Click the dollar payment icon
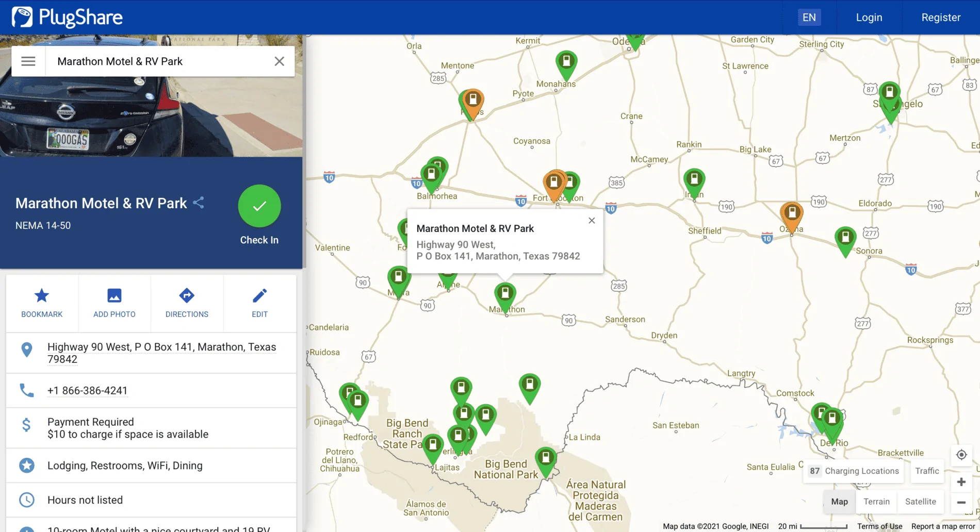The height and width of the screenshot is (532, 980). click(x=26, y=425)
